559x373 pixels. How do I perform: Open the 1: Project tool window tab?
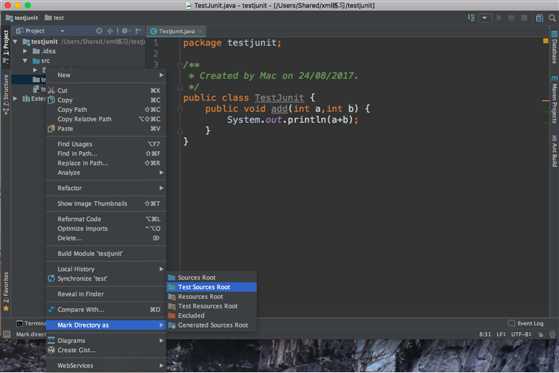[x=6, y=46]
